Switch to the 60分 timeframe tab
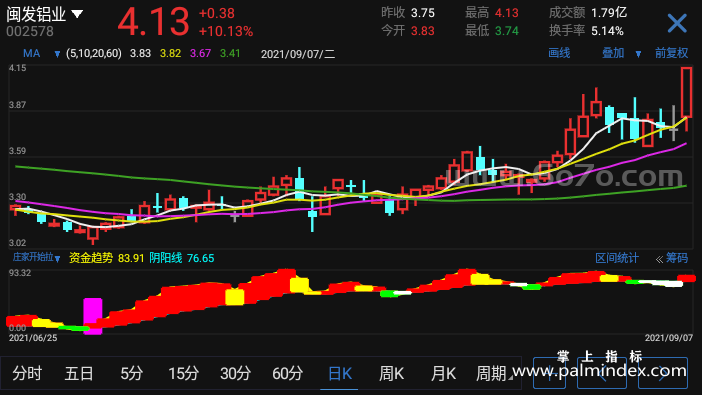Viewport: 702px width, 395px height. (x=287, y=373)
